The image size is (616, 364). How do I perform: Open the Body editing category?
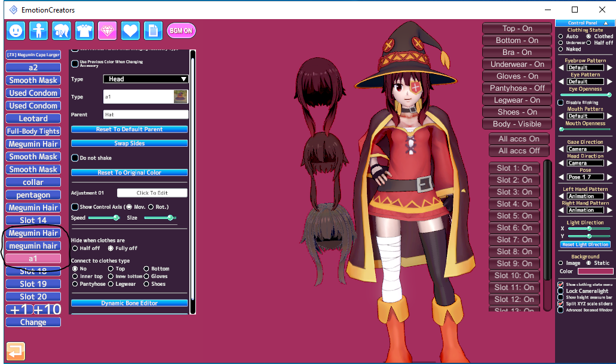[x=39, y=30]
